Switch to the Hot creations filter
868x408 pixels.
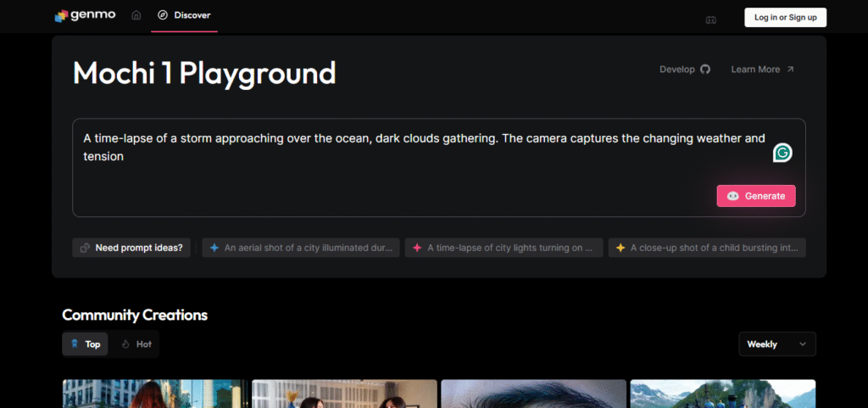pos(136,344)
